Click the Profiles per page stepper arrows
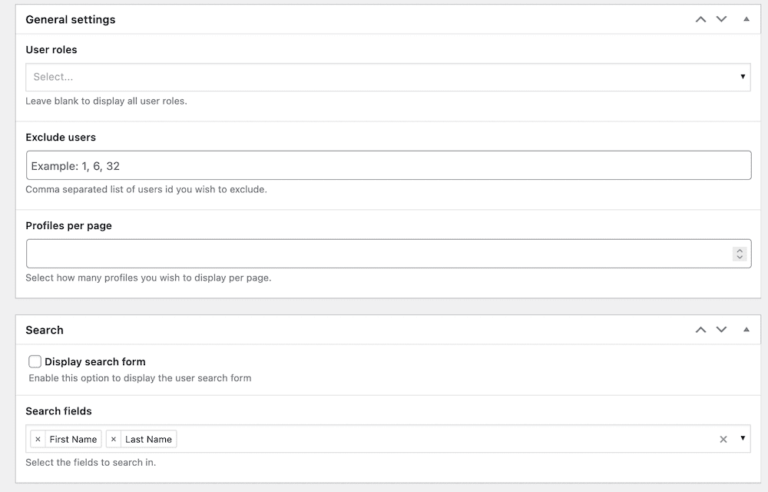Viewport: 768px width, 492px height. tap(739, 254)
